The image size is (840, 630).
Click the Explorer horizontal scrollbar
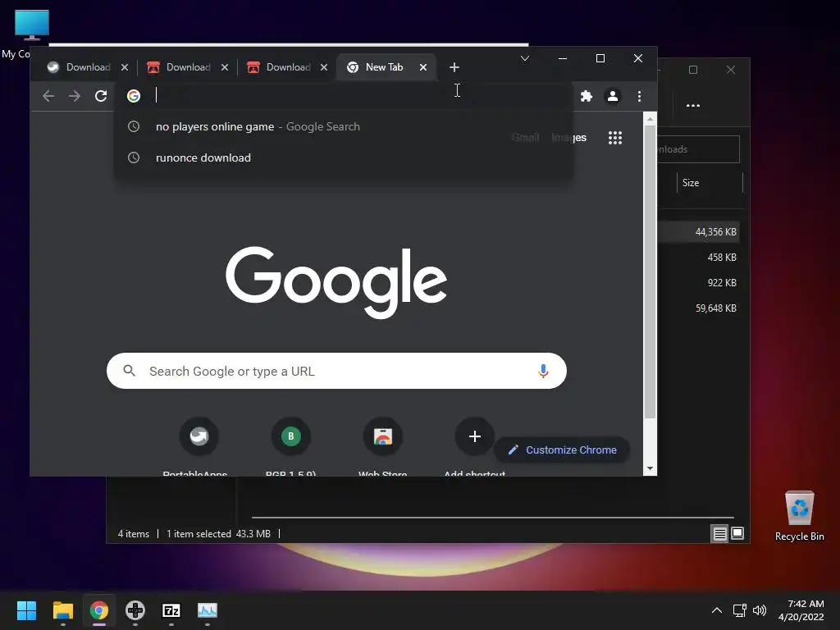pyautogui.click(x=493, y=518)
